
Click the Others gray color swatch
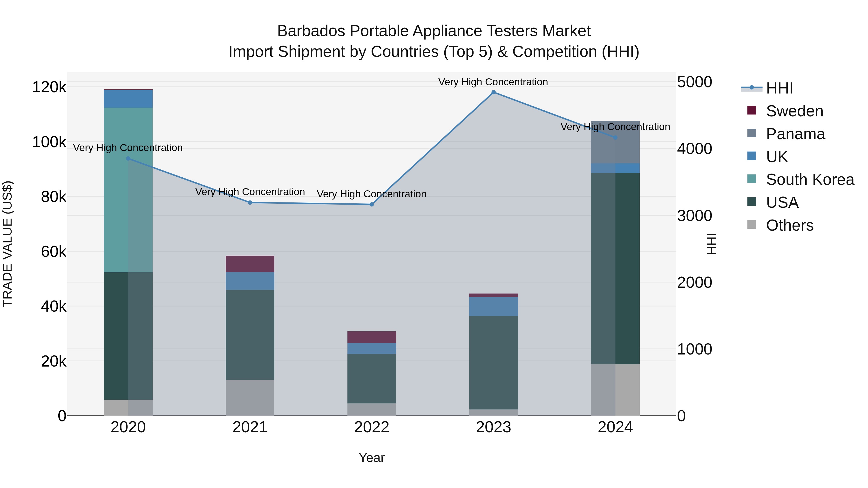pos(751,225)
